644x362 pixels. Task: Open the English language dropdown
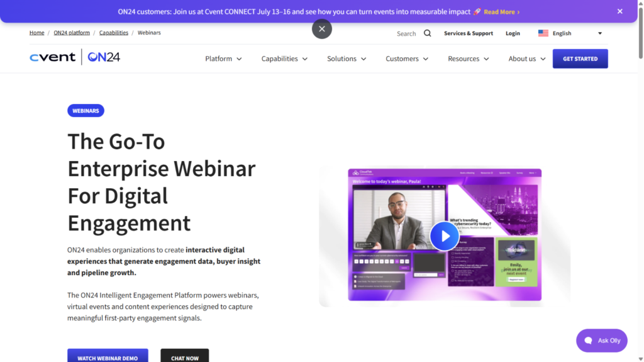570,33
